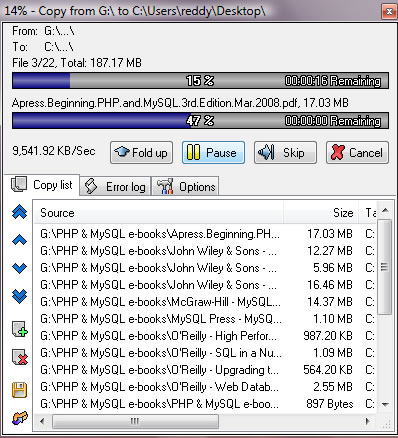398x438 pixels.
Task: Select the McGraw-Hill - MySQL row
Action: tap(205, 302)
